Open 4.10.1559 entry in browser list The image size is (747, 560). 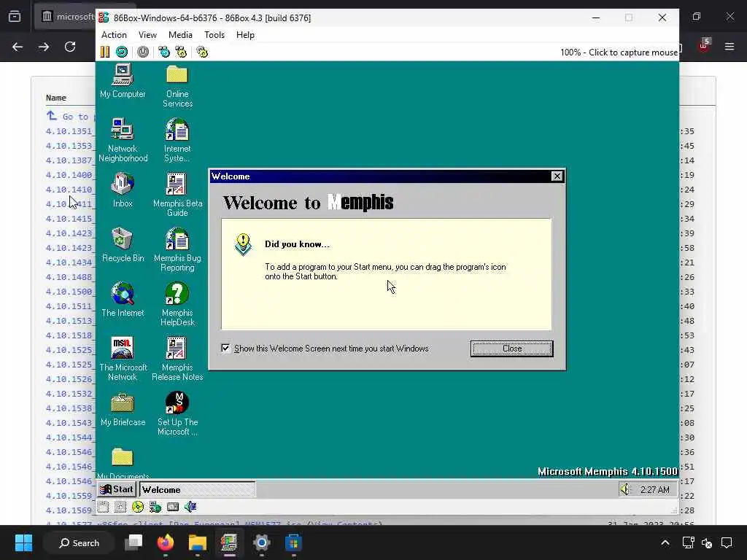(x=69, y=496)
